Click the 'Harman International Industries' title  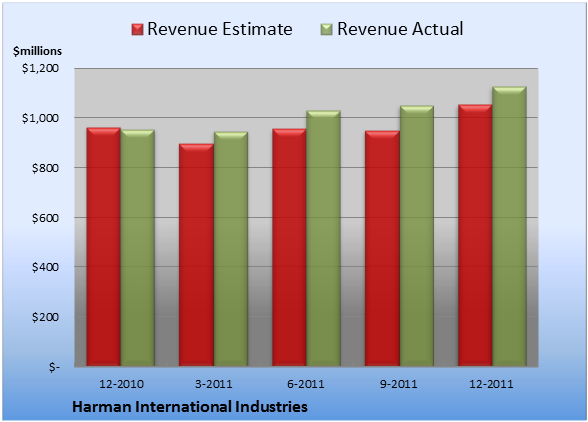190,407
